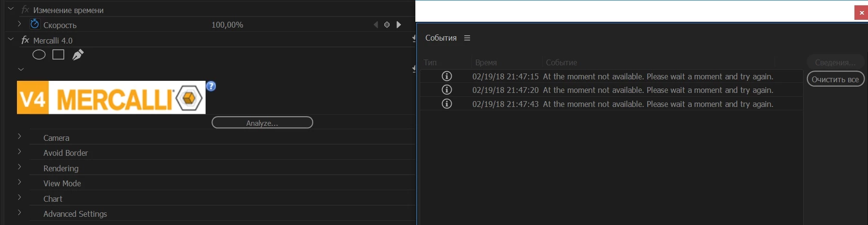Open the События panel hamburger menu

coord(467,38)
